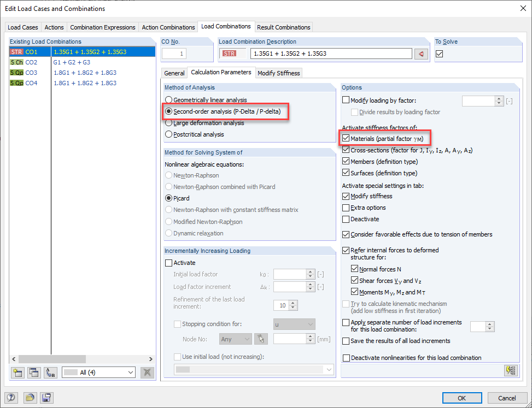The height and width of the screenshot is (408, 532).
Task: Rename the load combination
Action: (50, 372)
